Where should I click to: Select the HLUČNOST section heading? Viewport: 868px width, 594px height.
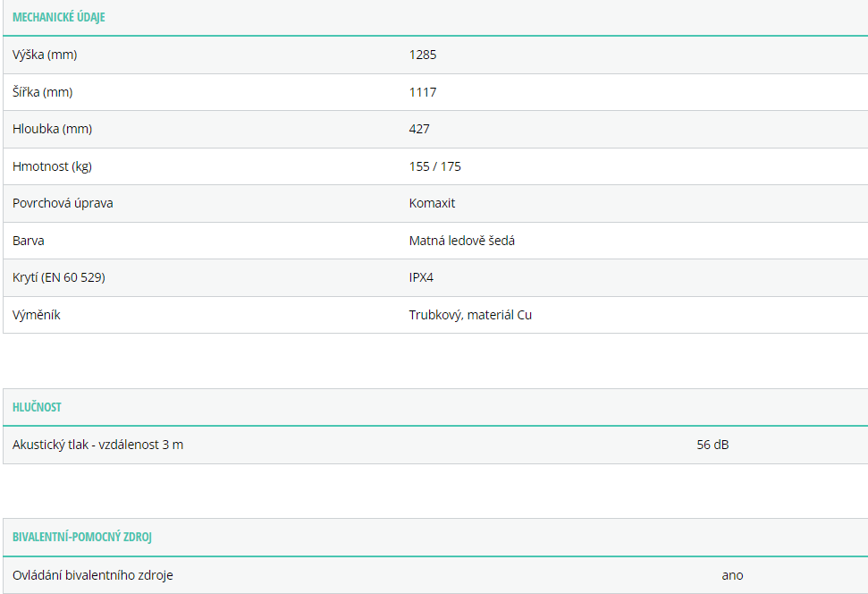point(37,407)
